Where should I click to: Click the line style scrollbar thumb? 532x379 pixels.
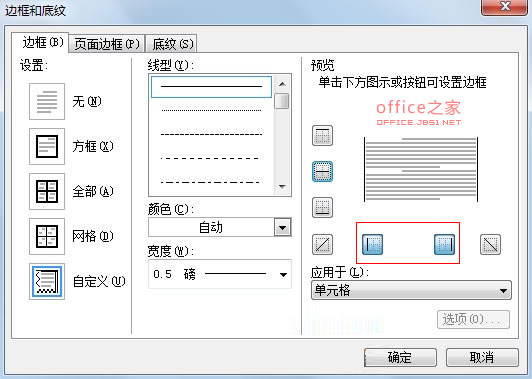pos(282,101)
